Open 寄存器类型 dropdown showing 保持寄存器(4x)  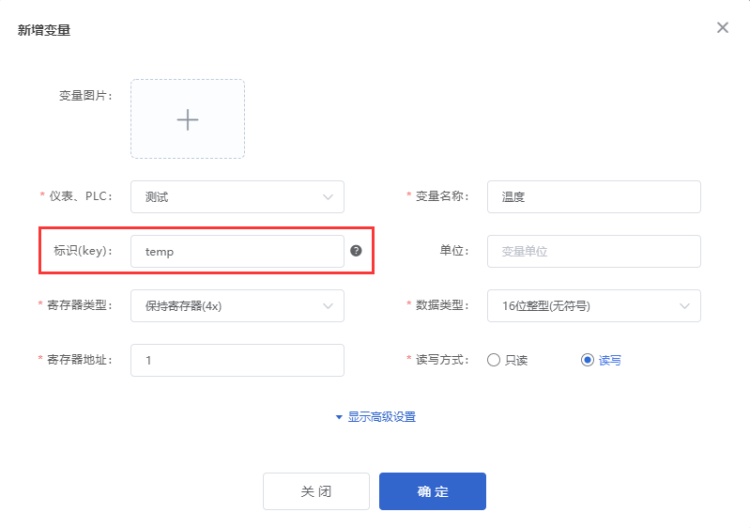237,306
